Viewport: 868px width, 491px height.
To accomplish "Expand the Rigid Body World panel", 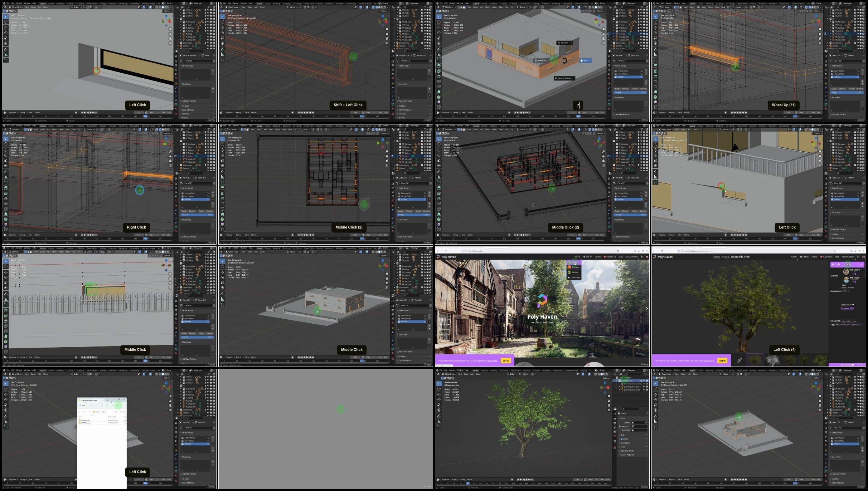I will pos(627,451).
